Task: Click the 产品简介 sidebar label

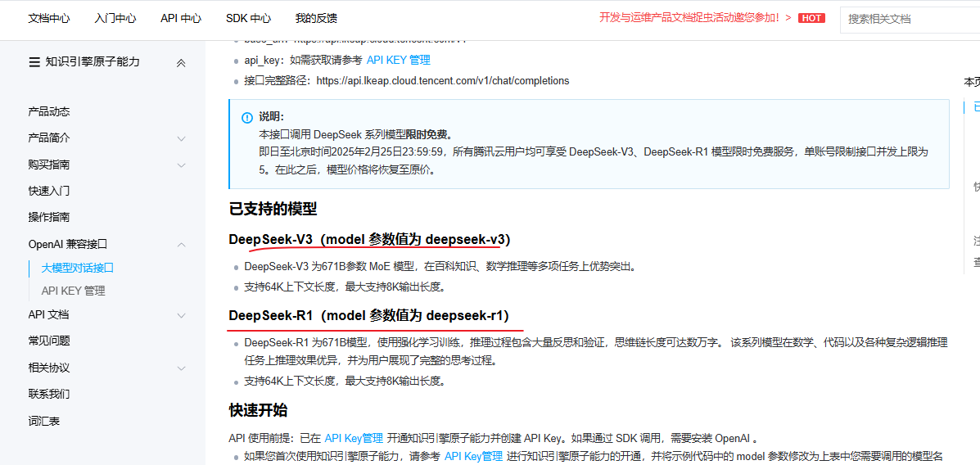Action: click(49, 138)
